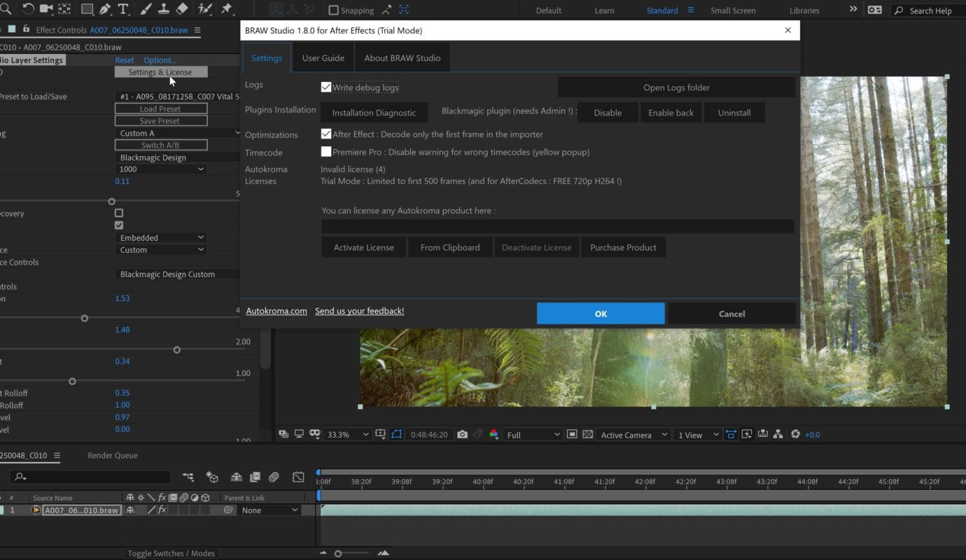This screenshot has width=966, height=560.
Task: Click the Fast Previews icon
Action: pyautogui.click(x=746, y=435)
